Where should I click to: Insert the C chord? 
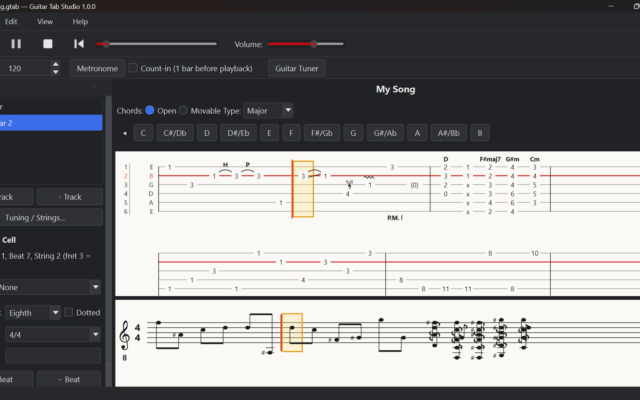(143, 133)
